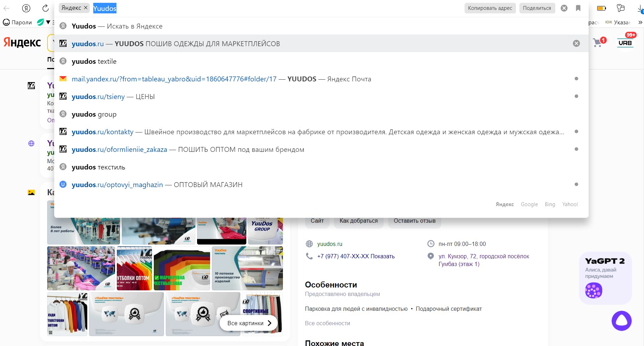Choose the yuudos текстиль search suggestion
The width and height of the screenshot is (644, 346).
pos(321,167)
